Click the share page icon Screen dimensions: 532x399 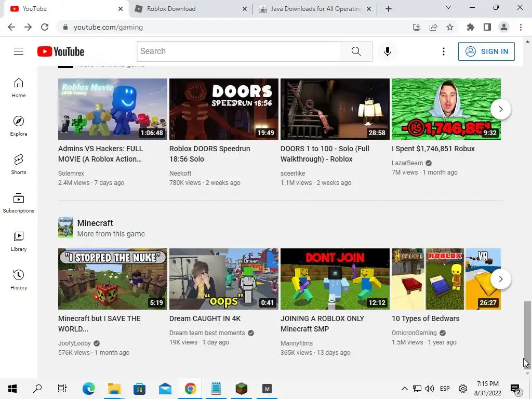click(x=433, y=27)
